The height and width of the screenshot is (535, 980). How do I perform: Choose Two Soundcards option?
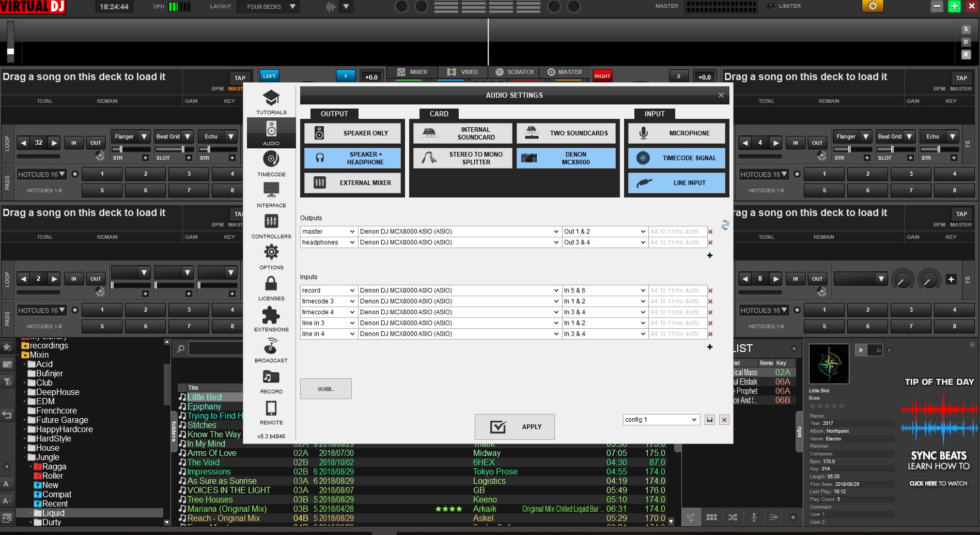(x=566, y=133)
